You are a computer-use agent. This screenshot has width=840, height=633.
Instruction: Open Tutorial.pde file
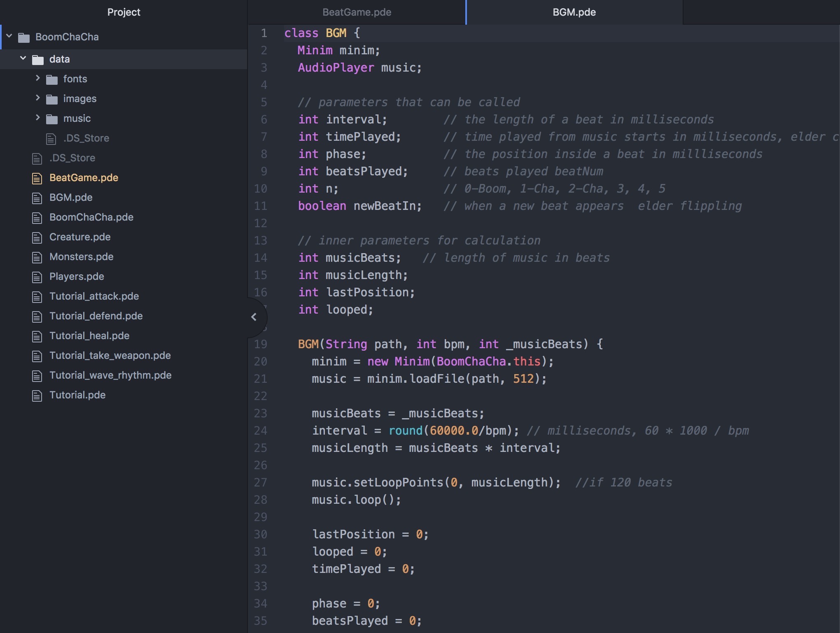(x=77, y=395)
